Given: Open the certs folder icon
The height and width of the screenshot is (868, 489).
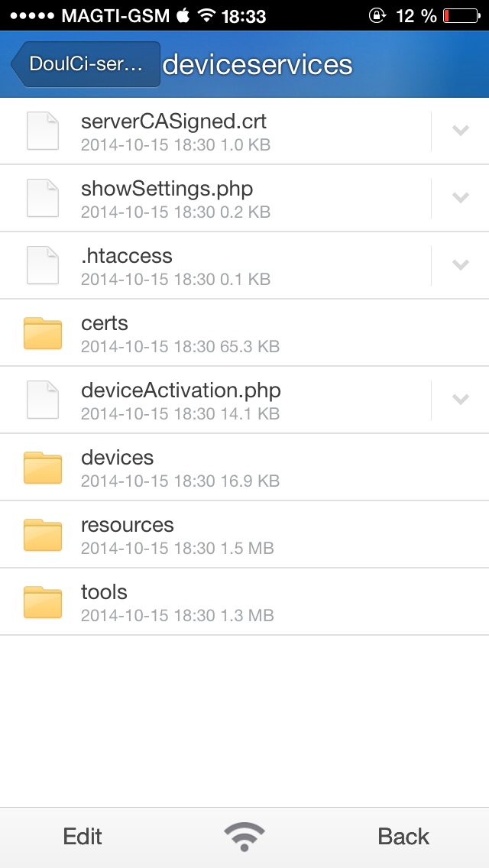Looking at the screenshot, I should click(43, 333).
